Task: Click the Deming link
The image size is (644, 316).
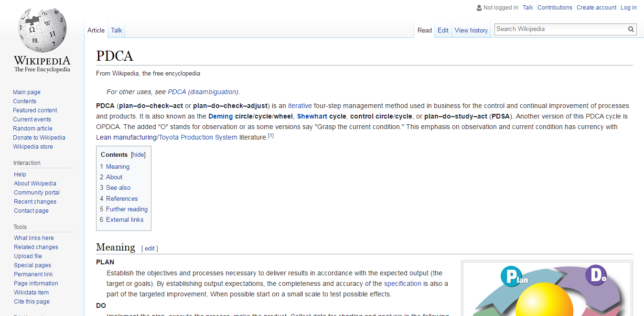Action: click(x=221, y=116)
